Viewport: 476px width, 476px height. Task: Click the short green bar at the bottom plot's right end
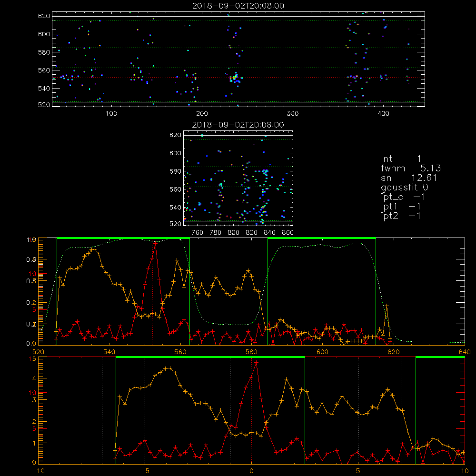440,357
